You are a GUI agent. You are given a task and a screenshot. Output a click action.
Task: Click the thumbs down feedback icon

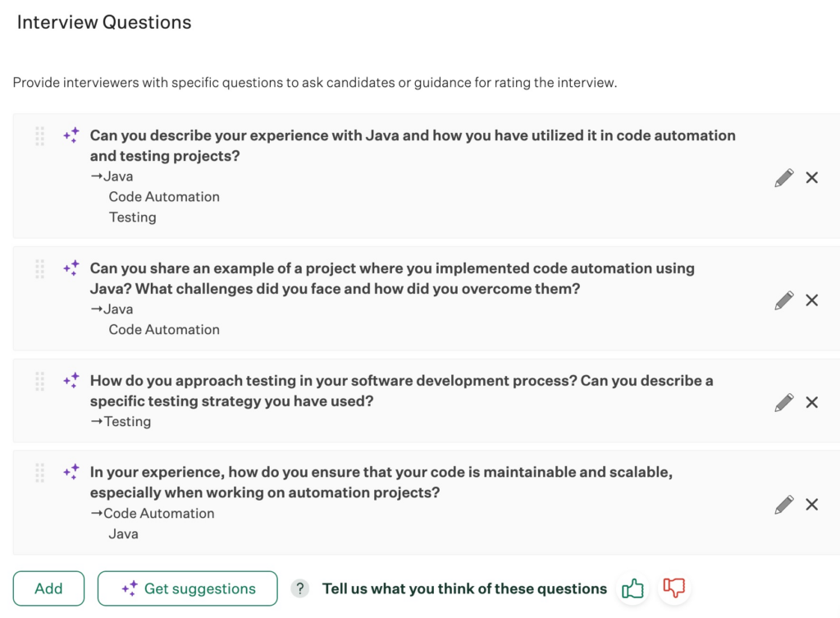tap(674, 588)
